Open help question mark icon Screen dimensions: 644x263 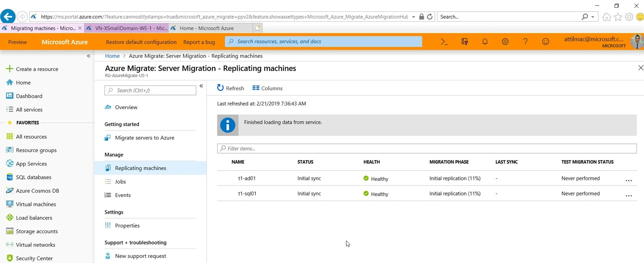[525, 42]
